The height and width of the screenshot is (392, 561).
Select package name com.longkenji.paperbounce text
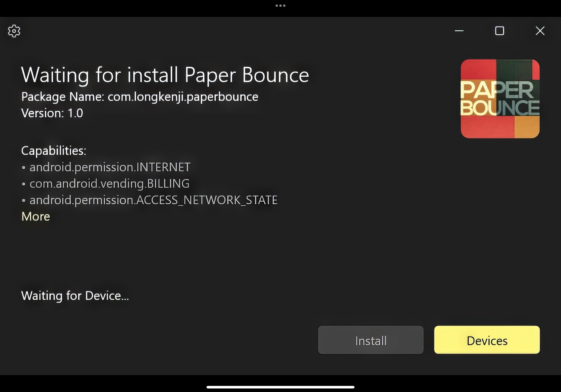click(183, 97)
